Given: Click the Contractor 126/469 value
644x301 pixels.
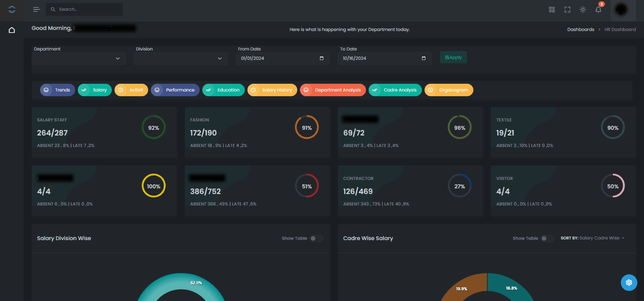Looking at the screenshot, I should 358,191.
